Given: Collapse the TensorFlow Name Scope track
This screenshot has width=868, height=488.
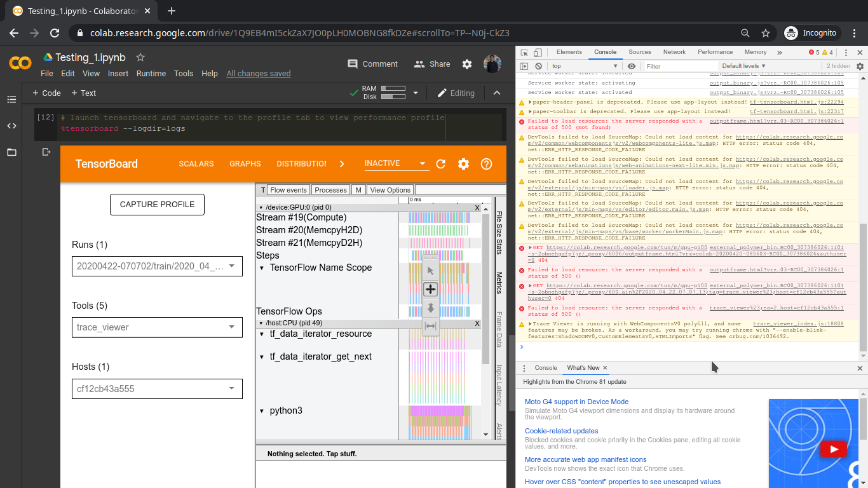Looking at the screenshot, I should (262, 268).
